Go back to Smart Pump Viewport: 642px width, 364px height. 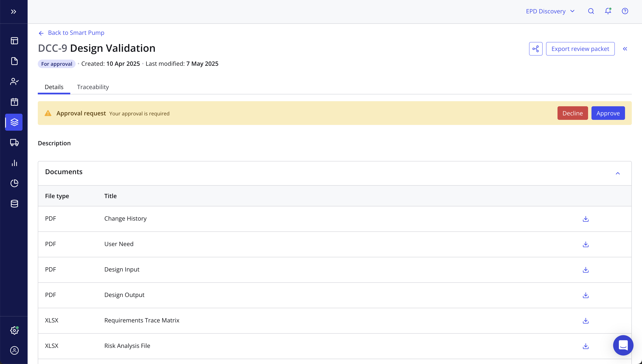coord(71,33)
